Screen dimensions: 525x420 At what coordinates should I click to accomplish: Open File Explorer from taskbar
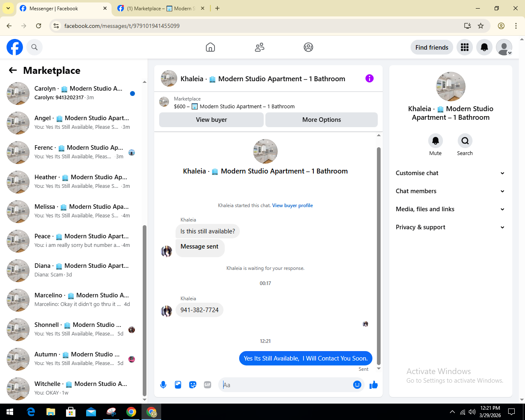click(51, 412)
